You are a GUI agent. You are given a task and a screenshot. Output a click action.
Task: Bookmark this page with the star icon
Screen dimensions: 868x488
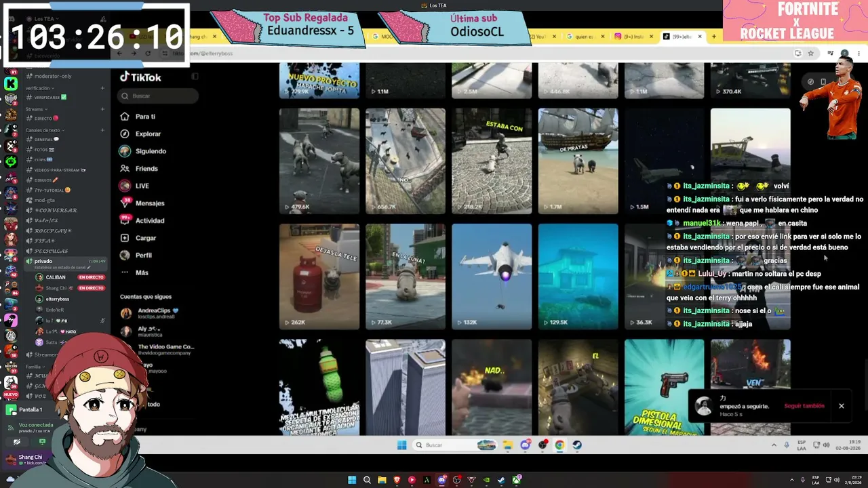pyautogui.click(x=810, y=54)
